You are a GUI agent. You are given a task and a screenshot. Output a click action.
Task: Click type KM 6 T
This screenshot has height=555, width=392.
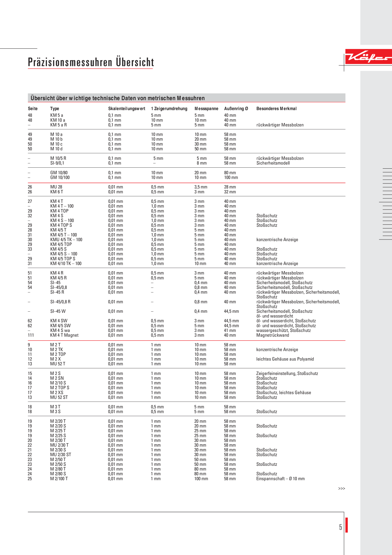57,192
